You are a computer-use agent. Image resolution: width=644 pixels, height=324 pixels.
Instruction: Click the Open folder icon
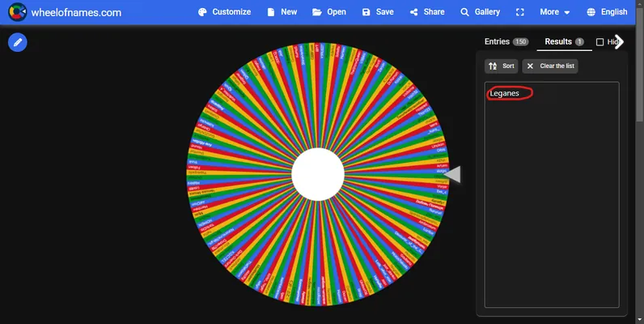pyautogui.click(x=316, y=12)
